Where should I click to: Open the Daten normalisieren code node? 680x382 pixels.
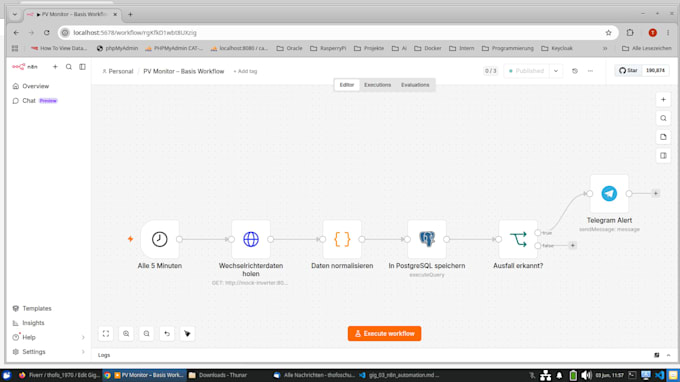[x=342, y=239]
